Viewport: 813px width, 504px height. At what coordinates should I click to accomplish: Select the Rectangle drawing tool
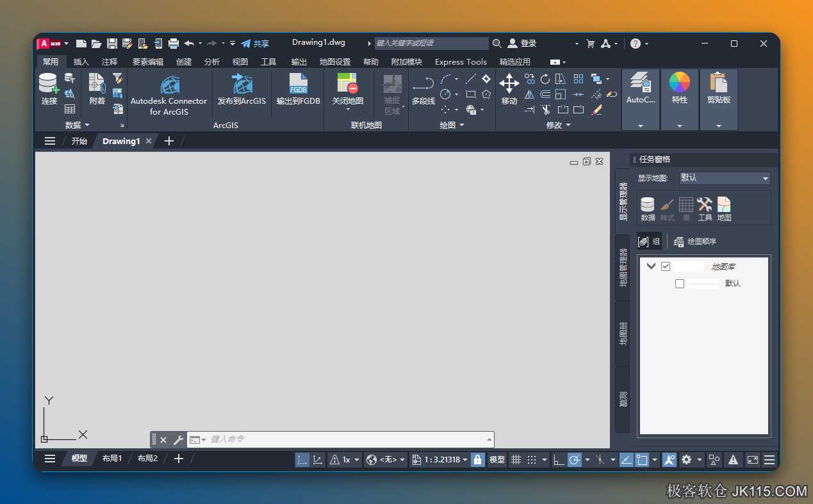pyautogui.click(x=470, y=94)
